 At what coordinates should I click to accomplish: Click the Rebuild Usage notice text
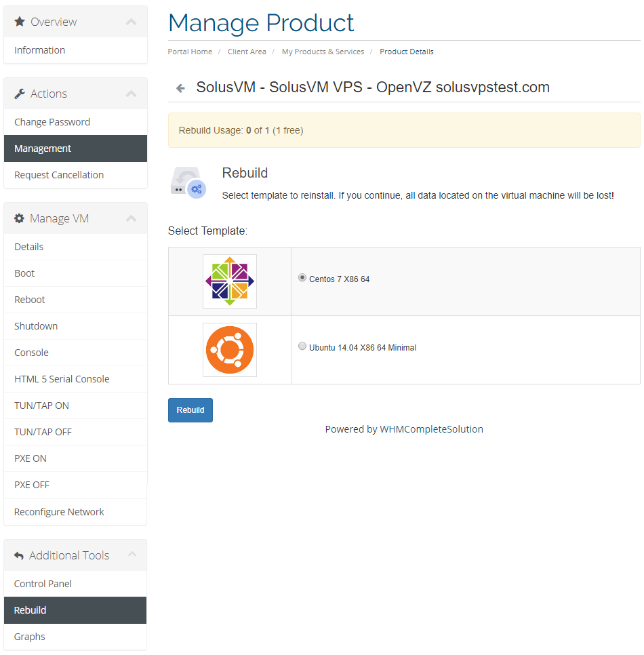click(x=241, y=130)
